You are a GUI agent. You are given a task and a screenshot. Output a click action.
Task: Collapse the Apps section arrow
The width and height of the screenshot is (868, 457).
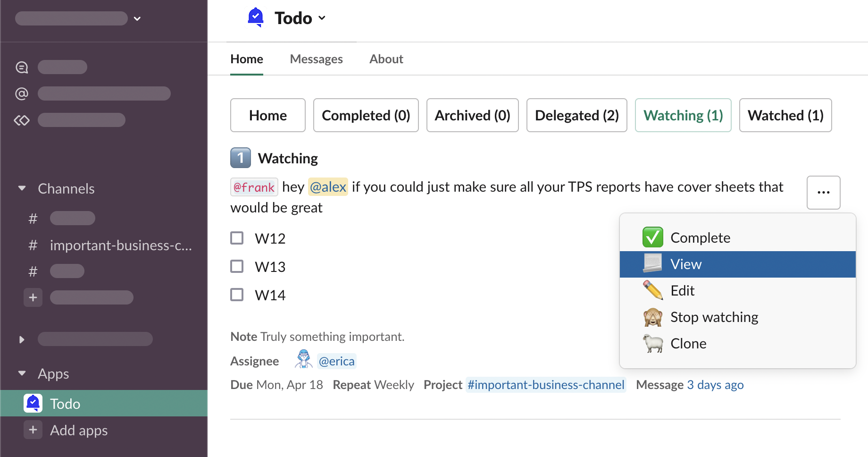tap(22, 373)
